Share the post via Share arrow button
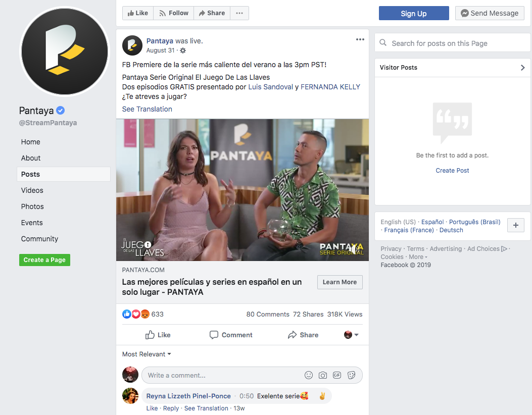The image size is (532, 415). (x=303, y=335)
